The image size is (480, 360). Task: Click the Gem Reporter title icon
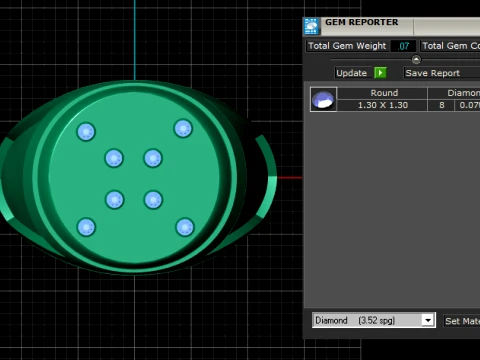click(x=312, y=26)
